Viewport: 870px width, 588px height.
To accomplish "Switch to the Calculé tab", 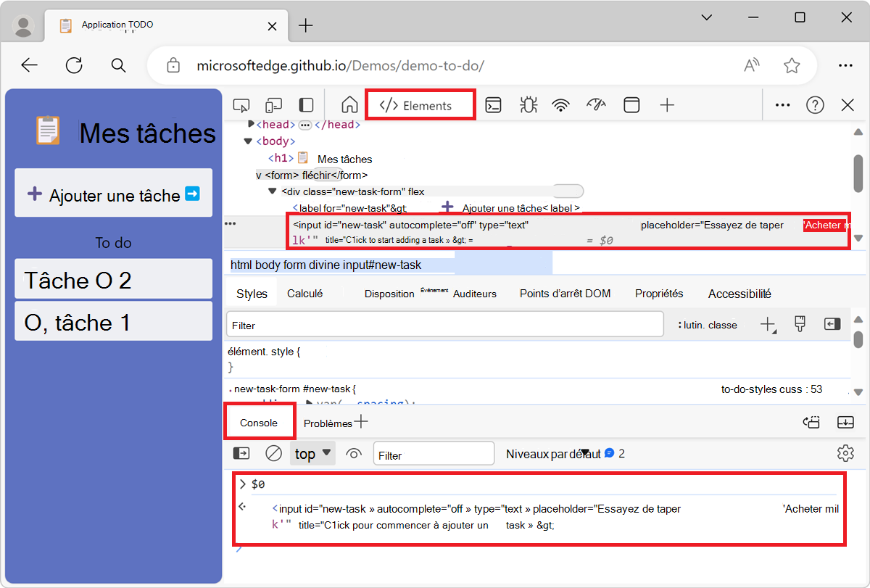I will click(304, 294).
